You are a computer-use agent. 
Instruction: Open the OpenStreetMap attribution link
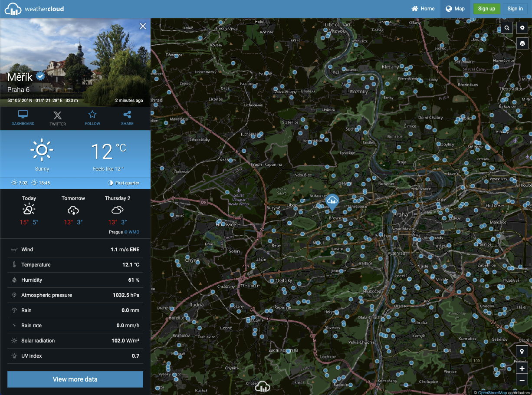pos(492,393)
